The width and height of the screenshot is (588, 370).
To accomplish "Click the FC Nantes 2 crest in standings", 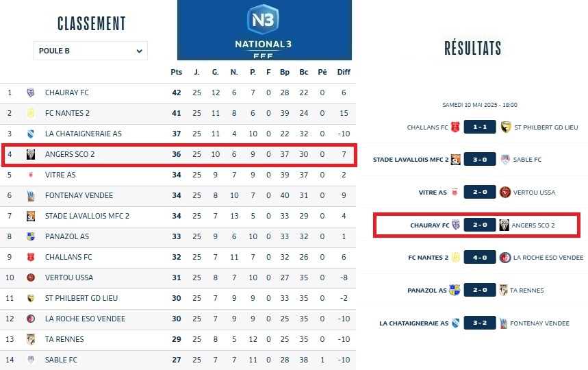I will point(31,113).
